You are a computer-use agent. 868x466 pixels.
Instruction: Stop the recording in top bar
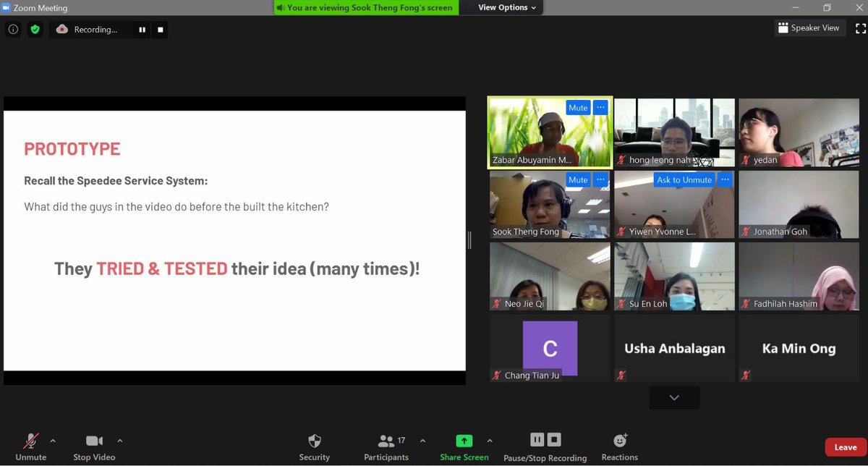tap(161, 30)
